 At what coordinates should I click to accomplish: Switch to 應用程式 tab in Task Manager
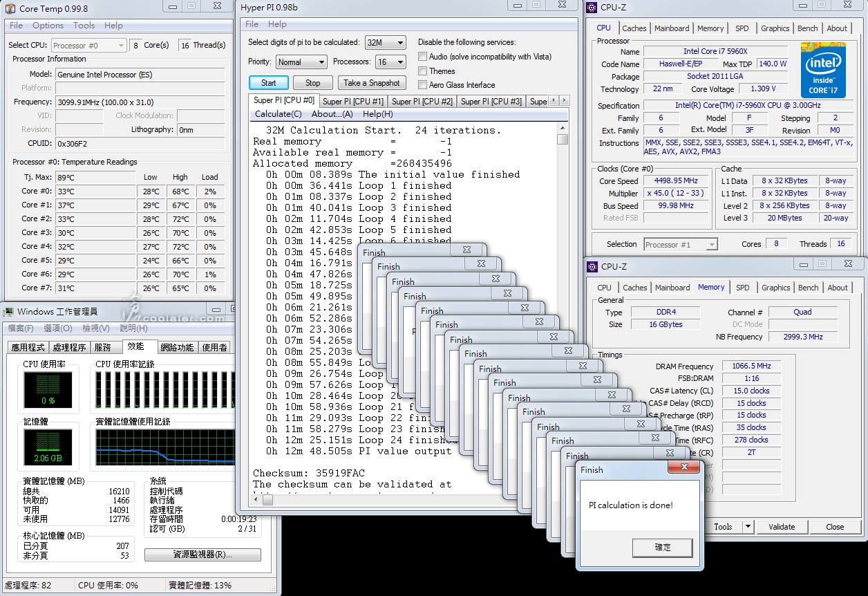[28, 348]
